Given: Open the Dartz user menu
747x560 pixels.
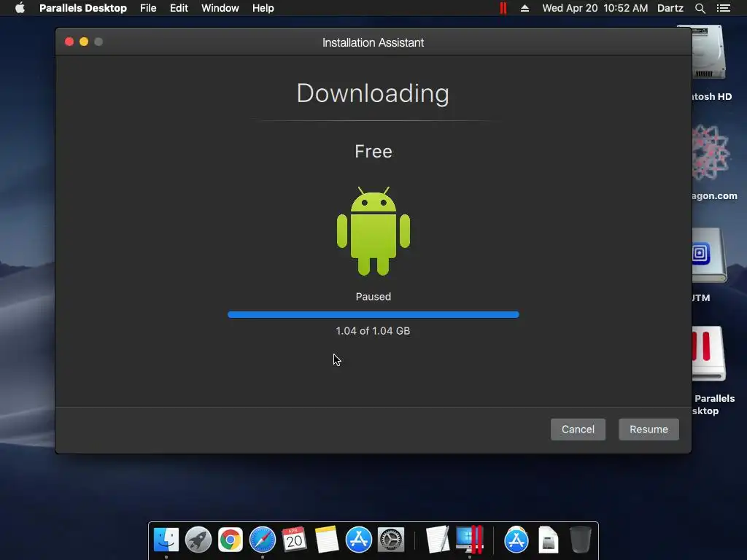Looking at the screenshot, I should 670,8.
